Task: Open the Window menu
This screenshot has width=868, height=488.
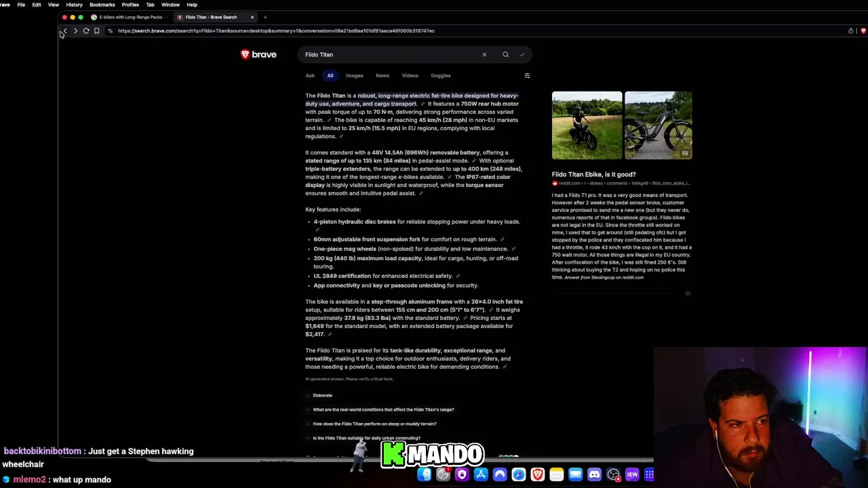Action: [170, 5]
